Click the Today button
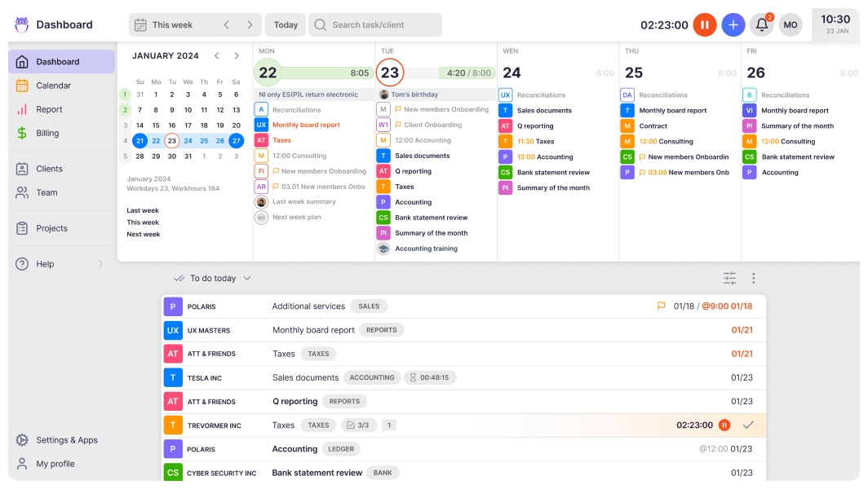 point(286,25)
